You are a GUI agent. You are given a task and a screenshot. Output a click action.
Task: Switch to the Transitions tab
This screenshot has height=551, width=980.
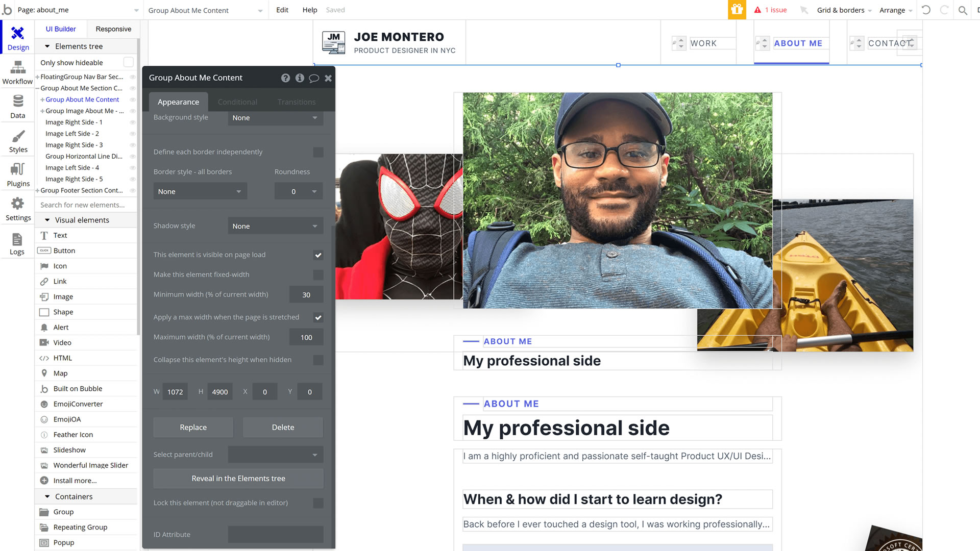pos(297,102)
